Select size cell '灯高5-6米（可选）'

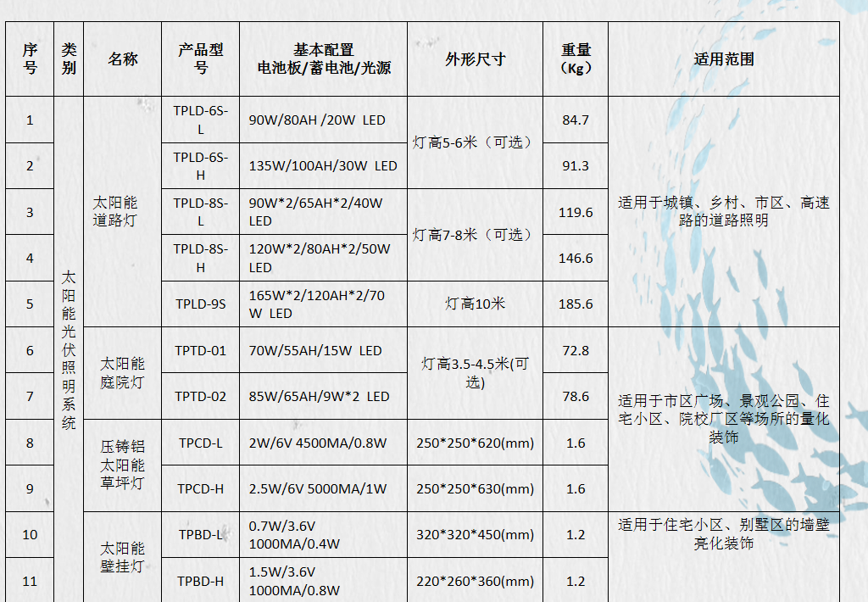475,142
